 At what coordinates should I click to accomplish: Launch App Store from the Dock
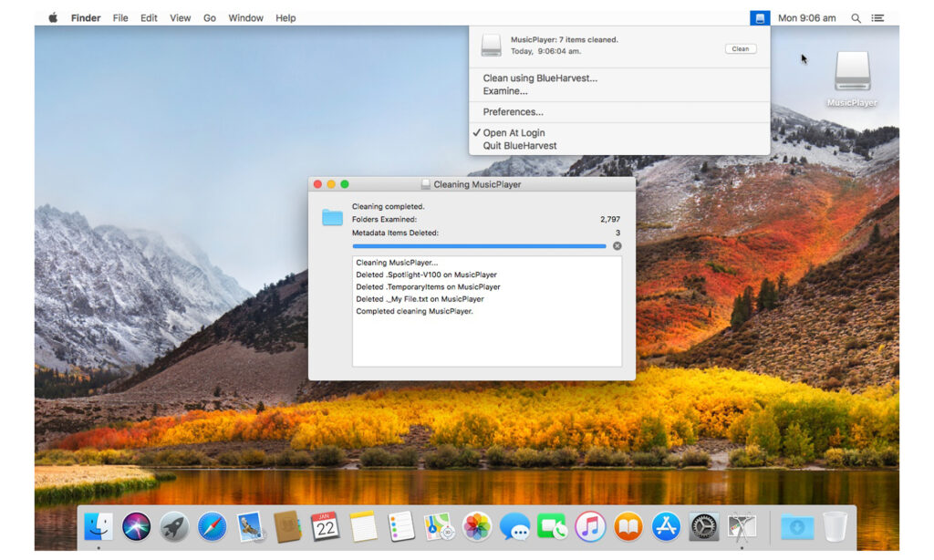coord(666,526)
